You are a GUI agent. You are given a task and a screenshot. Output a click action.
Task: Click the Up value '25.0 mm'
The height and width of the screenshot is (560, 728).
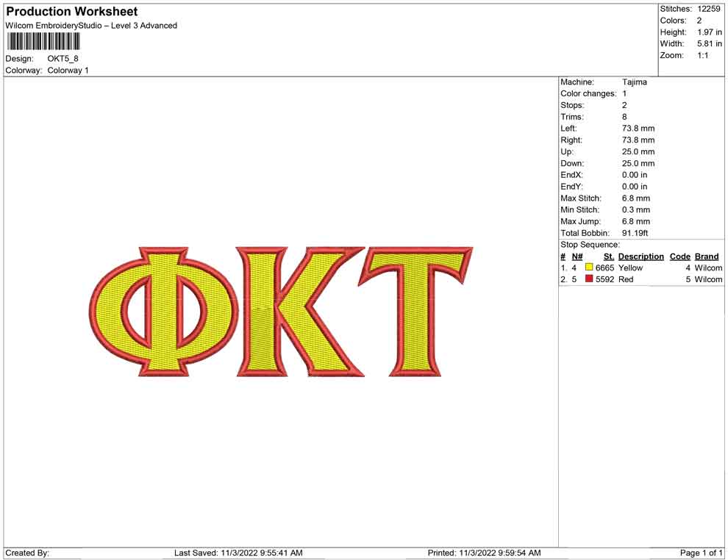[x=638, y=151]
